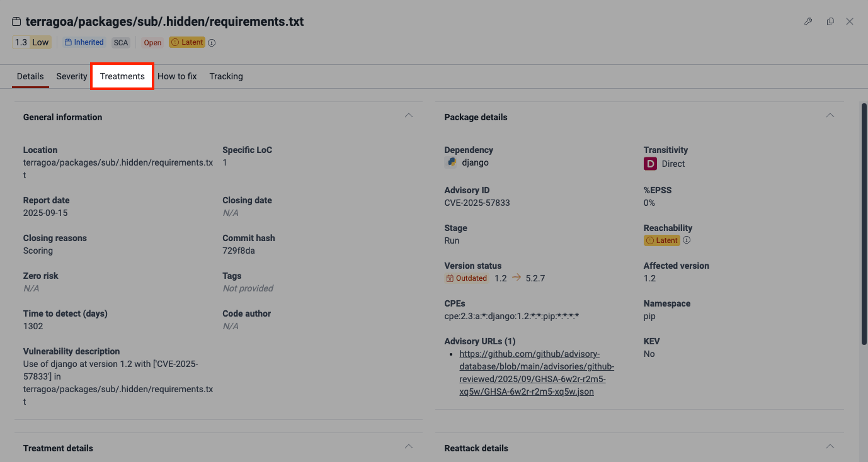Click the copy icon next to the wrench
868x462 pixels.
click(830, 21)
